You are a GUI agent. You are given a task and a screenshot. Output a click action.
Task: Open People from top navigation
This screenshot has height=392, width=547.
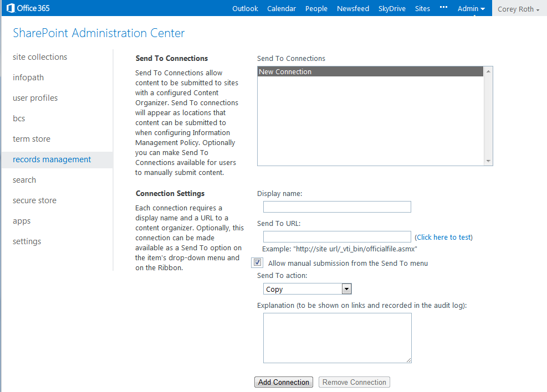[316, 9]
